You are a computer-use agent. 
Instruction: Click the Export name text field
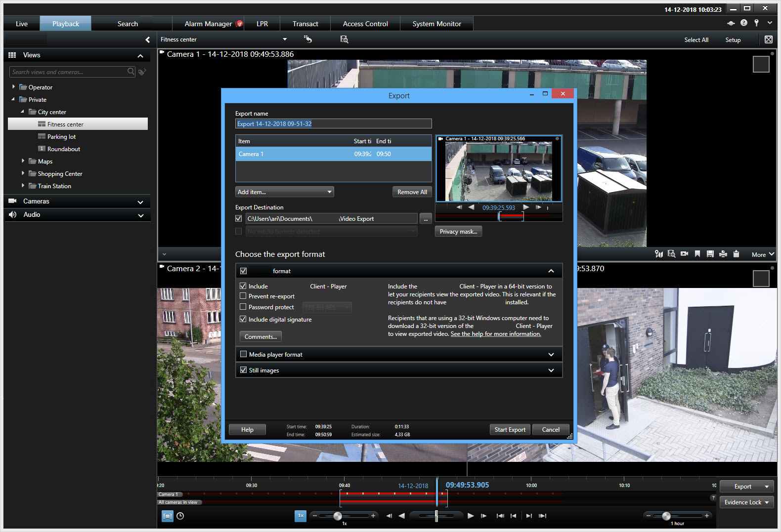coord(333,123)
